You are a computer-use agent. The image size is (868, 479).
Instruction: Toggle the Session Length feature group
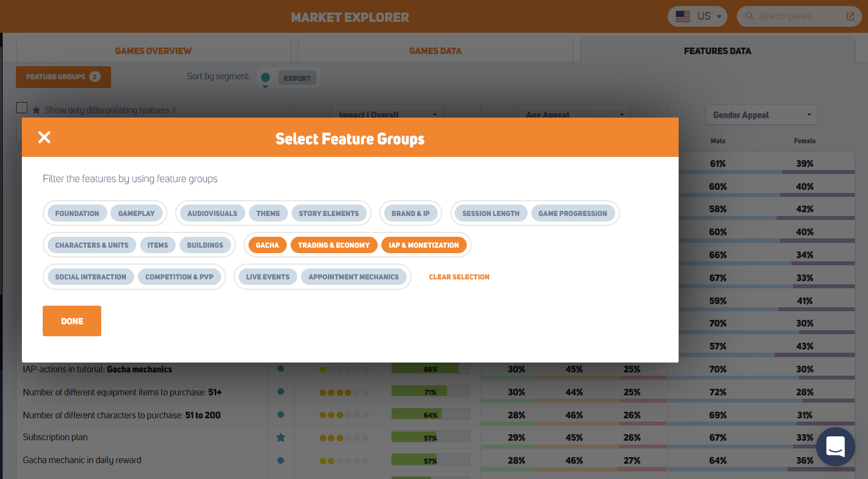pos(491,213)
